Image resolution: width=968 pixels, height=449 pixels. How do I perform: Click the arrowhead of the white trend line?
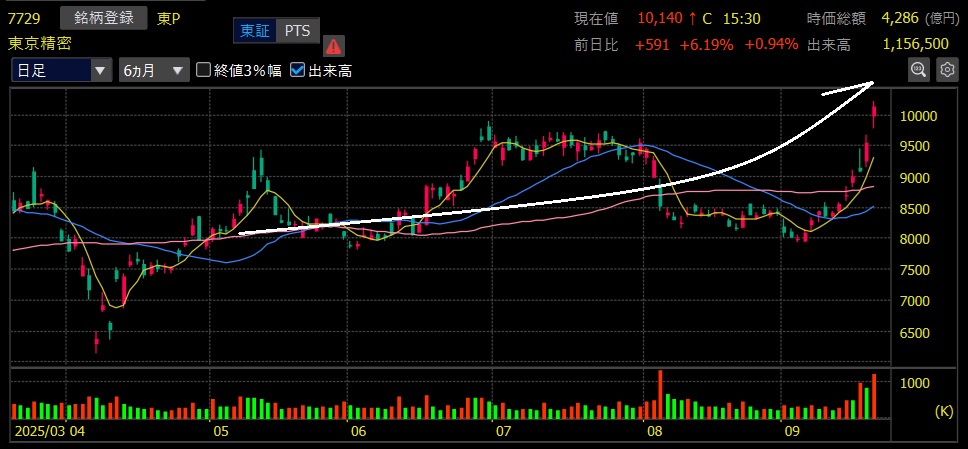pyautogui.click(x=868, y=84)
